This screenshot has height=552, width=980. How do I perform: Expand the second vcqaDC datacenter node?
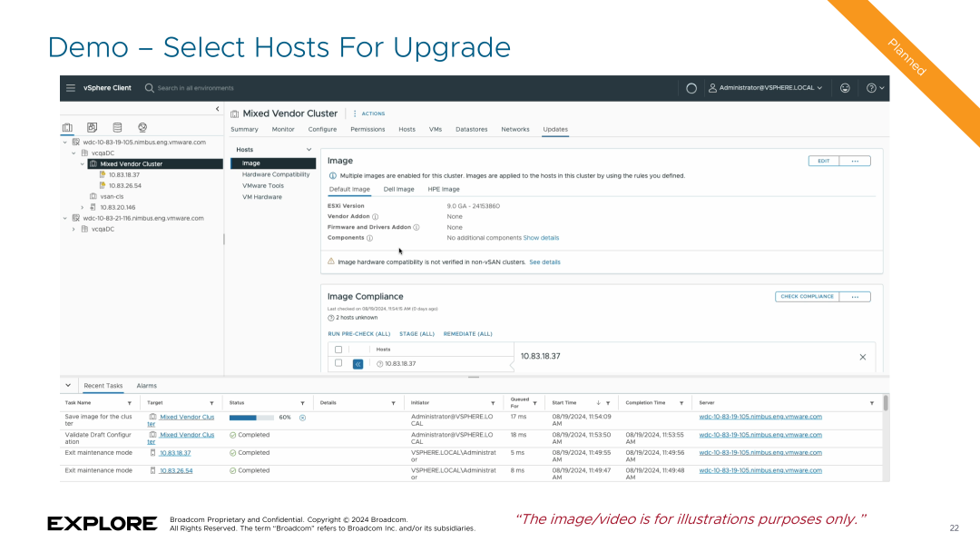(x=73, y=230)
